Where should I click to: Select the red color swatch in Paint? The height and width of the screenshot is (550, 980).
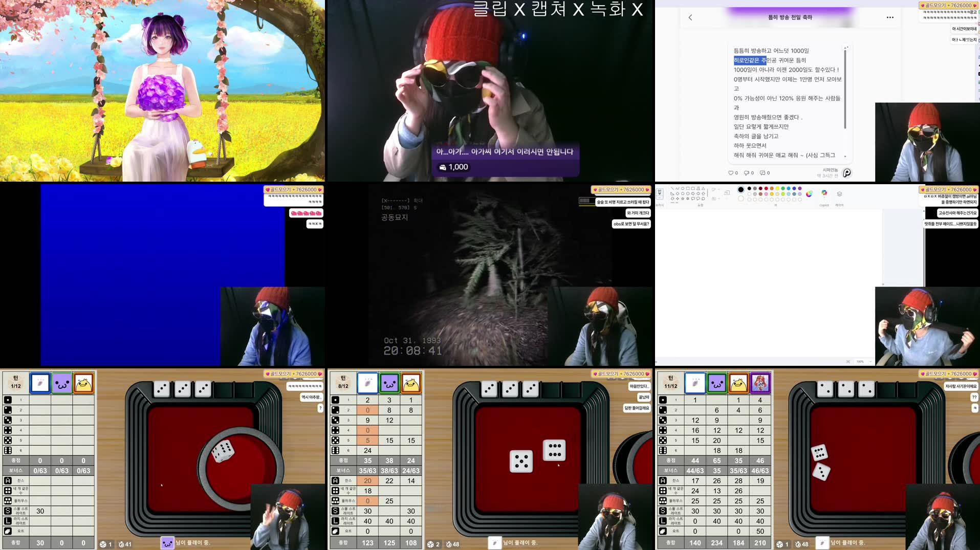pos(766,189)
